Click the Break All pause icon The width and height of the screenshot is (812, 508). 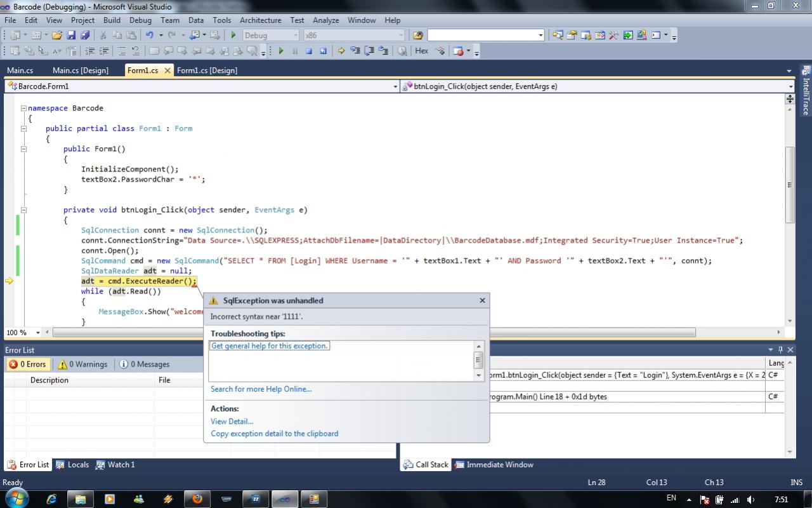[x=294, y=51]
